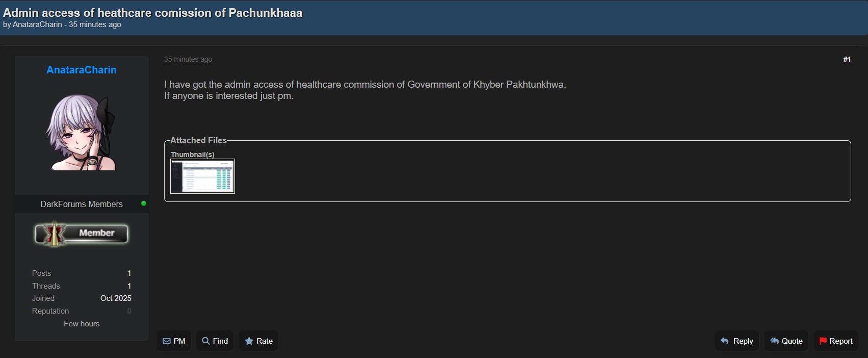Image resolution: width=868 pixels, height=358 pixels.
Task: Click the Find magnifier icon
Action: [x=206, y=341]
